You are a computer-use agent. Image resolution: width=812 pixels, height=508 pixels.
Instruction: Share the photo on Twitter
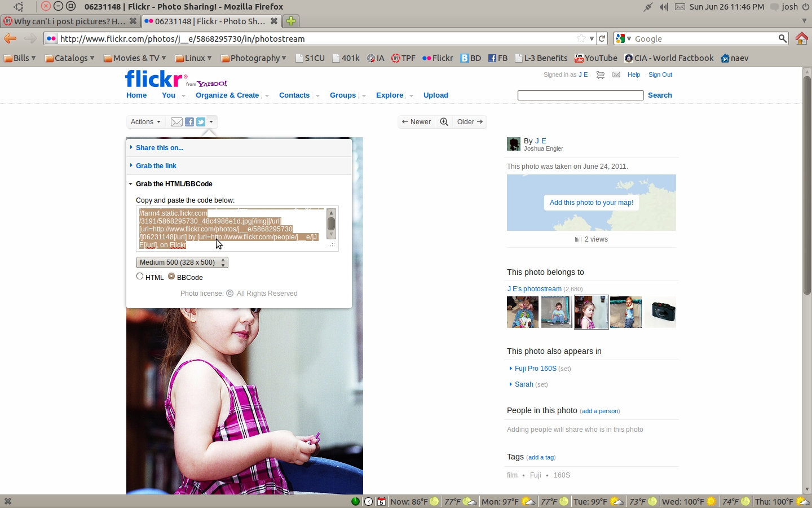pyautogui.click(x=200, y=122)
